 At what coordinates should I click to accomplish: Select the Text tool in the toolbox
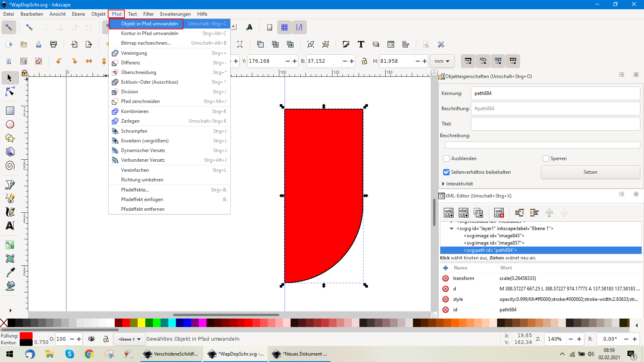pyautogui.click(x=10, y=226)
